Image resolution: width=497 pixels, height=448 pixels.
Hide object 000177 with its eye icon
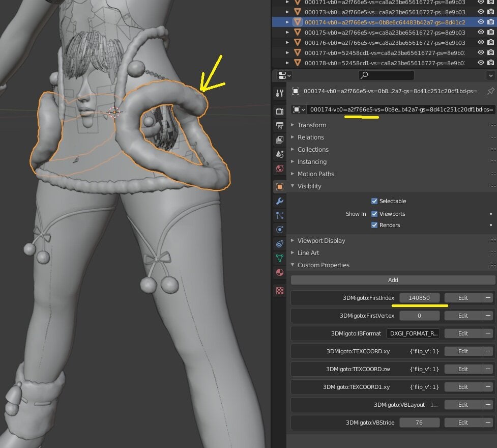[x=481, y=52]
